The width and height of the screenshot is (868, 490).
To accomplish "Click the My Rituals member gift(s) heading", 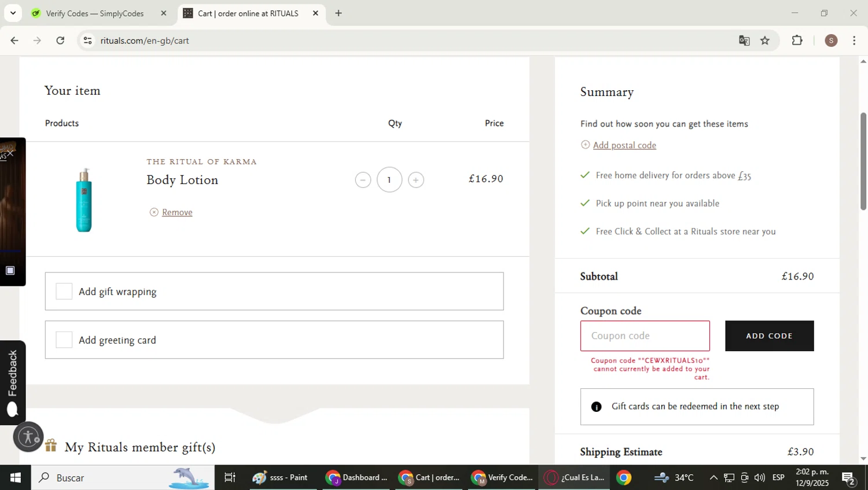I will tap(140, 447).
